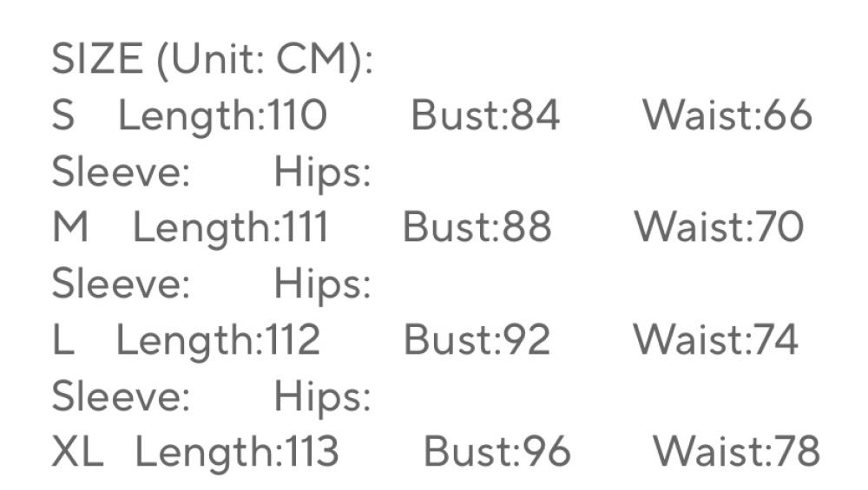
Task: Click the Length:113 measurement
Action: coord(237,452)
